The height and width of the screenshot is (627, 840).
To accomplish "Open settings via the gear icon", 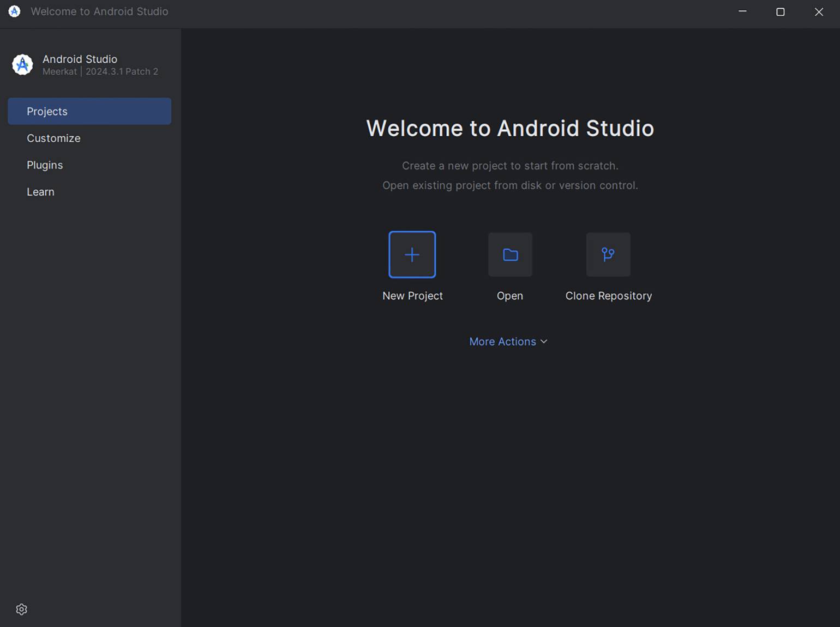I will click(x=22, y=609).
